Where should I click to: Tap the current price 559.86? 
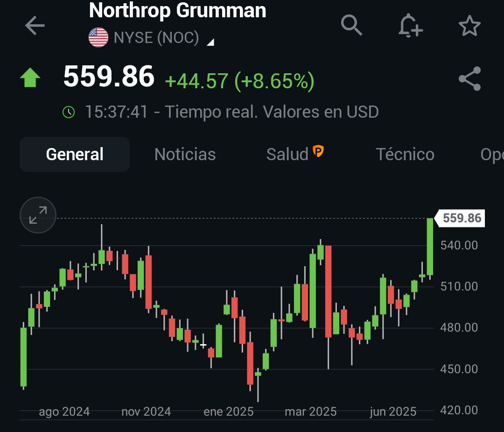(x=109, y=77)
